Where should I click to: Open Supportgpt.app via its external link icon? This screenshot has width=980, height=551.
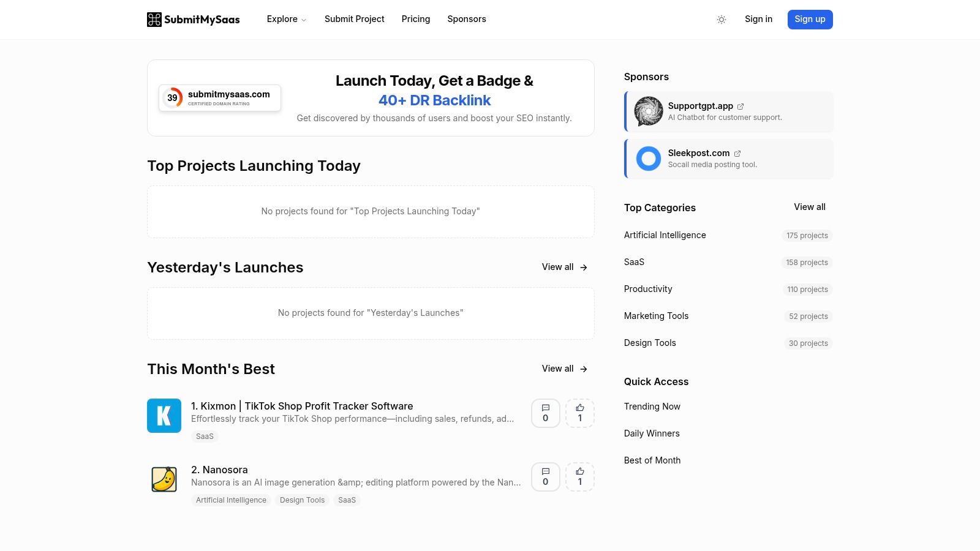[x=741, y=106]
